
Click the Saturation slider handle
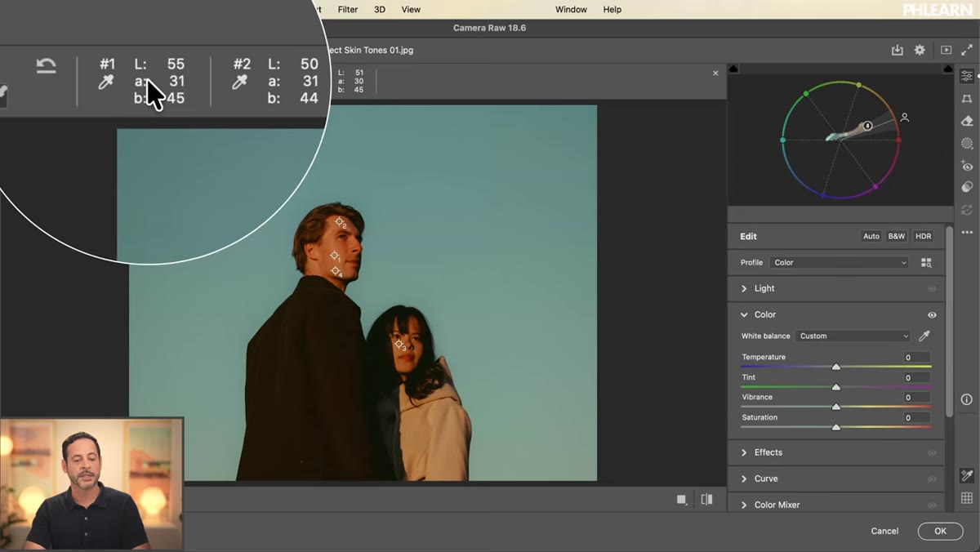point(835,427)
